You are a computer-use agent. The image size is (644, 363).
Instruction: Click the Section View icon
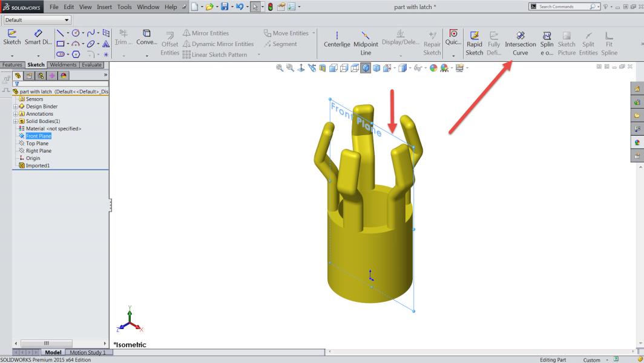pos(323,68)
